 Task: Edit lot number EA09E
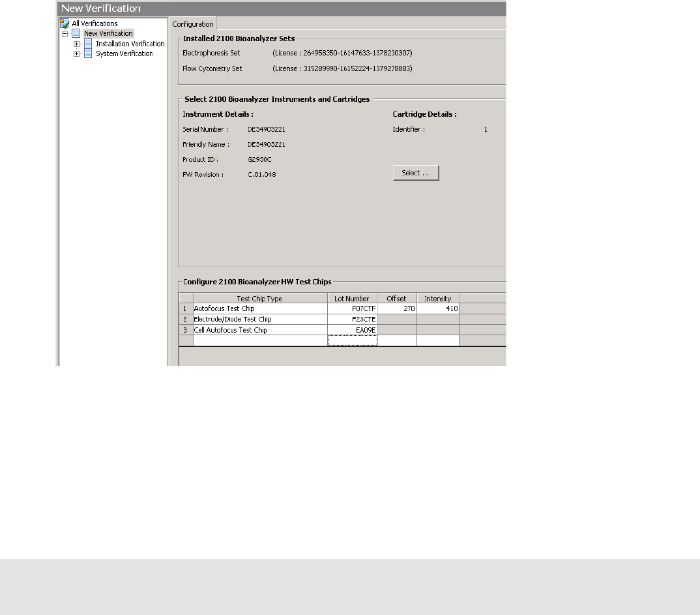pos(352,330)
